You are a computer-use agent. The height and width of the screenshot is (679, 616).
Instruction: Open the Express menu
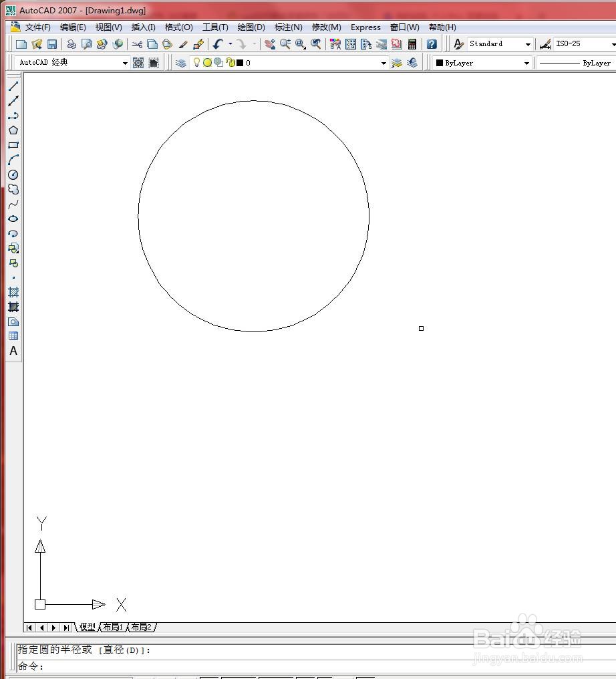365,27
